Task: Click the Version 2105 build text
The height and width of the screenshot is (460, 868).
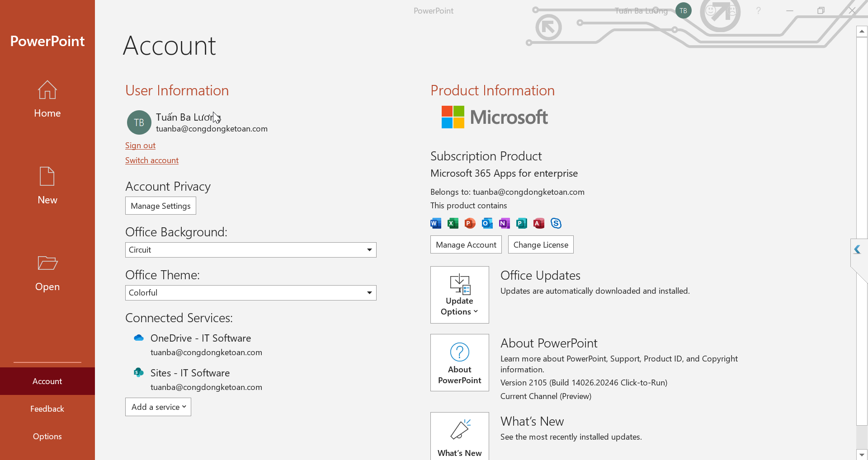Action: [x=584, y=383]
